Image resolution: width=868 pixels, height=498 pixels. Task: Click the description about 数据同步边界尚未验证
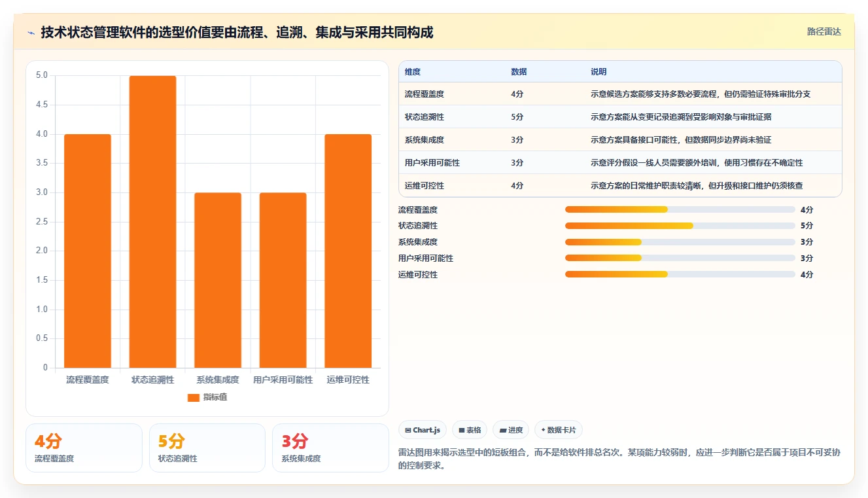point(681,140)
